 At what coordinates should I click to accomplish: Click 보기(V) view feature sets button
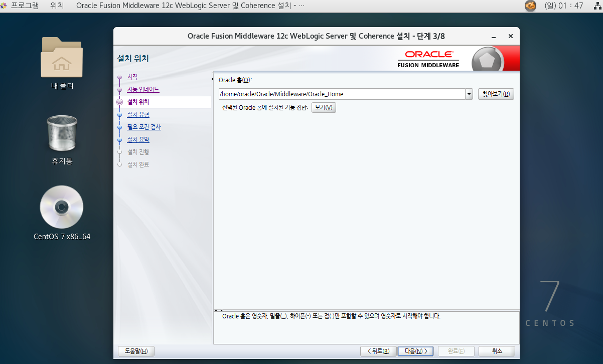coord(324,107)
